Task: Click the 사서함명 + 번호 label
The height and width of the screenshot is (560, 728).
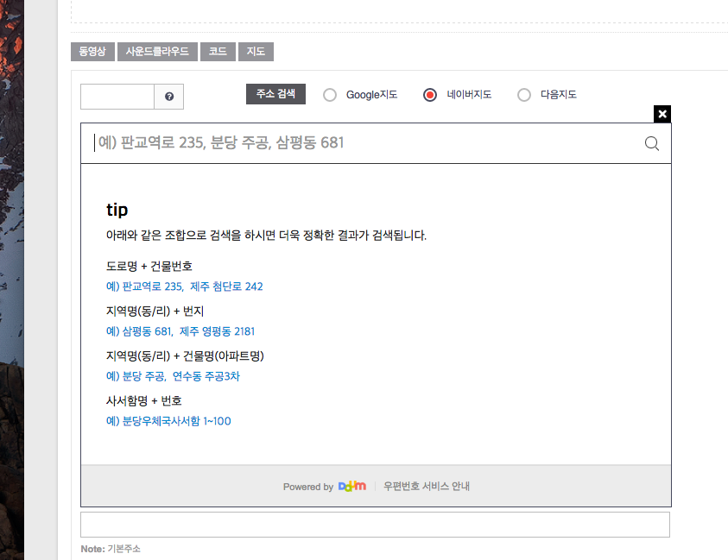Action: click(x=144, y=401)
